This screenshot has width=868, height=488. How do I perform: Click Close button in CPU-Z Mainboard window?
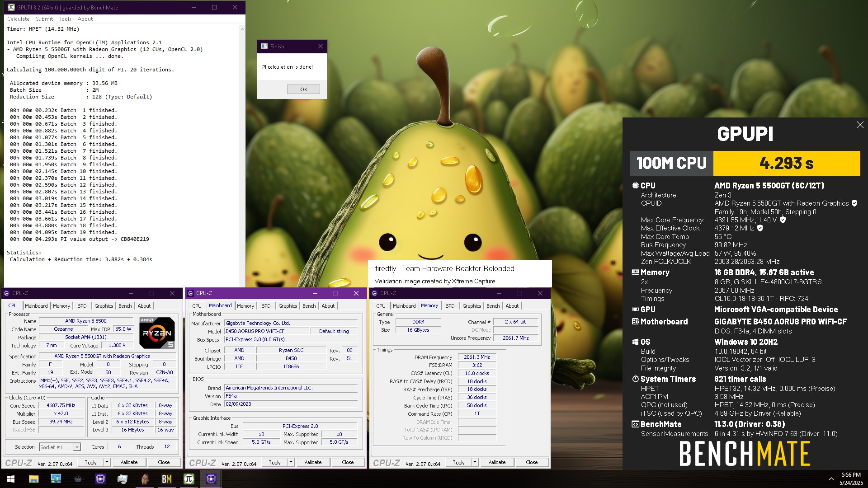pyautogui.click(x=348, y=462)
